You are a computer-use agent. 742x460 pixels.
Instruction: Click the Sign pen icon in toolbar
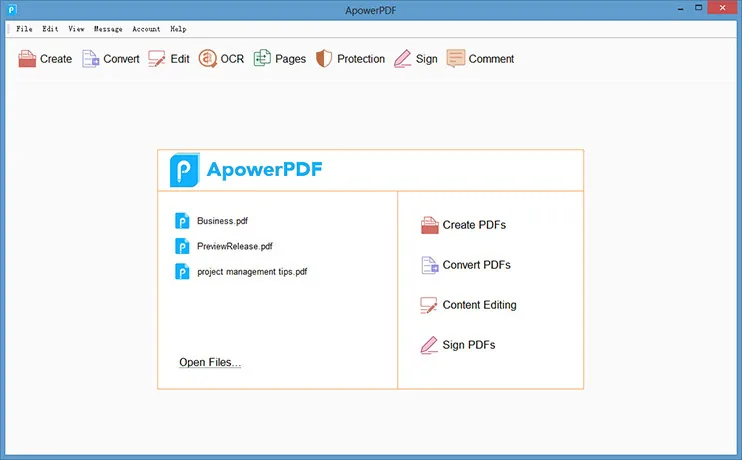click(403, 59)
